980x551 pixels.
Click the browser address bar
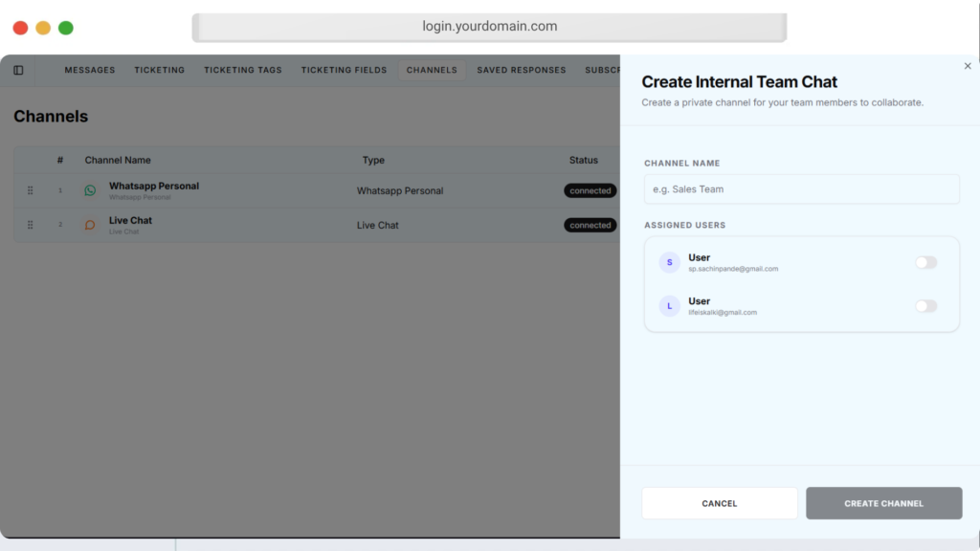click(489, 27)
